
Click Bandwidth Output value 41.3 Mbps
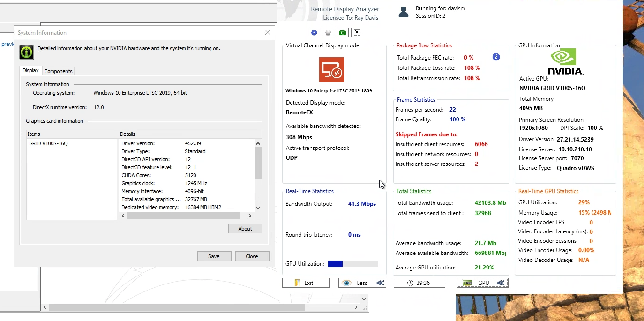(x=362, y=204)
